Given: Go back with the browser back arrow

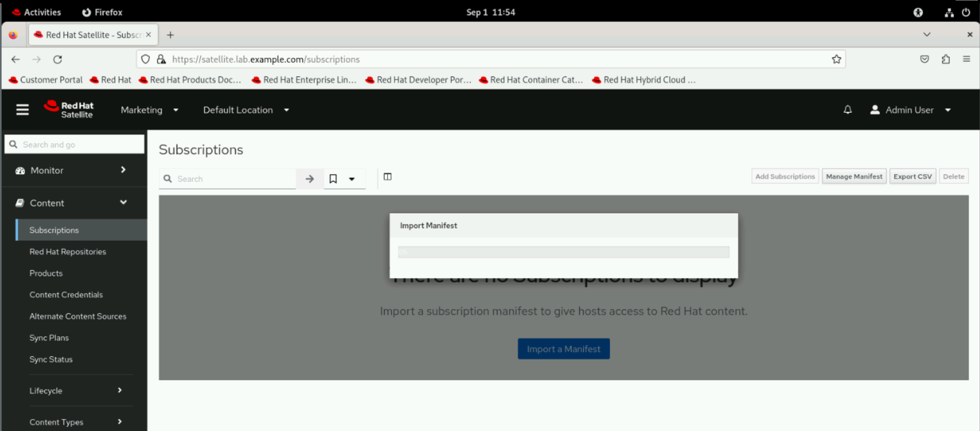Looking at the screenshot, I should pos(16,59).
